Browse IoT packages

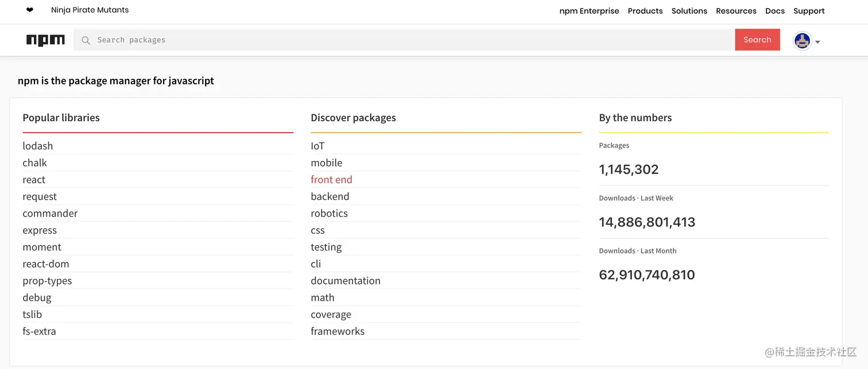pos(317,146)
